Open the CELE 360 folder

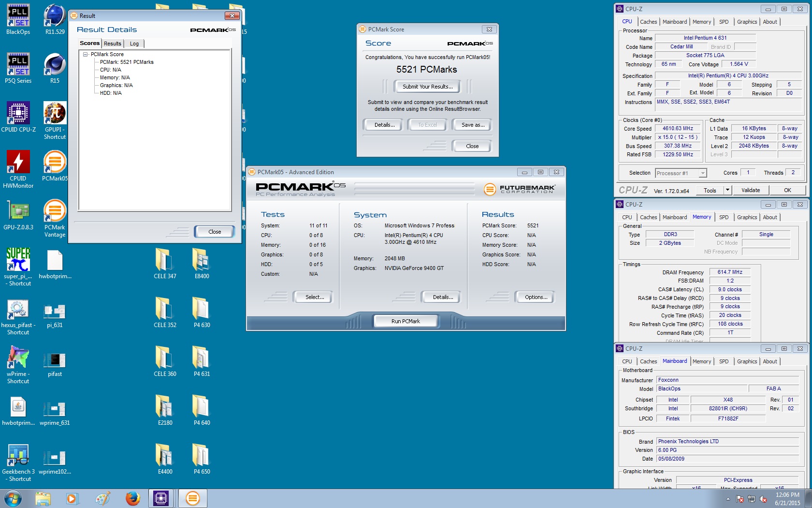coord(165,361)
